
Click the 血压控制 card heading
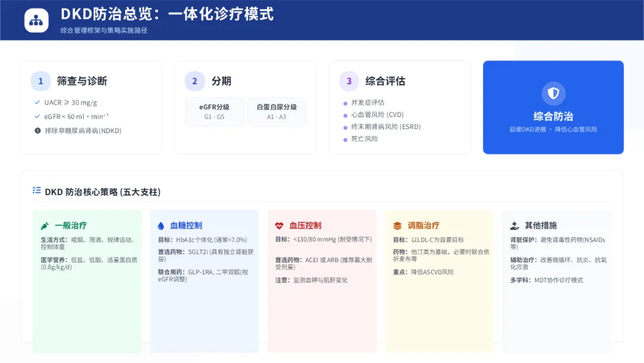tap(305, 226)
